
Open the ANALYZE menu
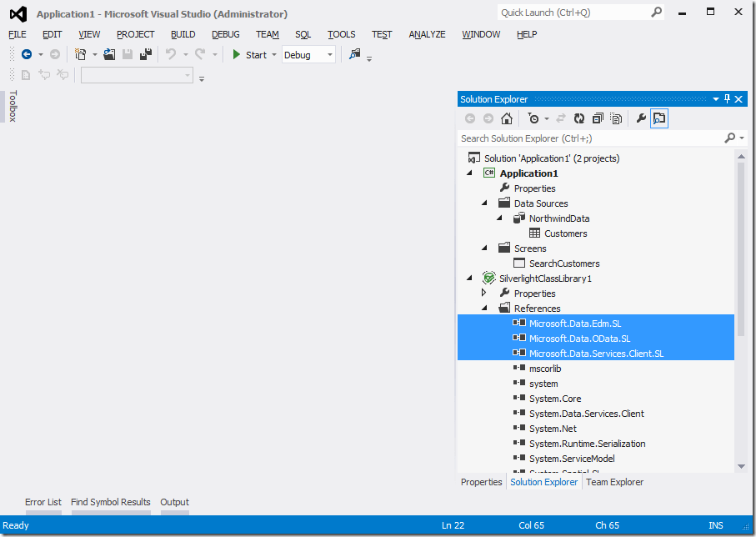pos(428,34)
